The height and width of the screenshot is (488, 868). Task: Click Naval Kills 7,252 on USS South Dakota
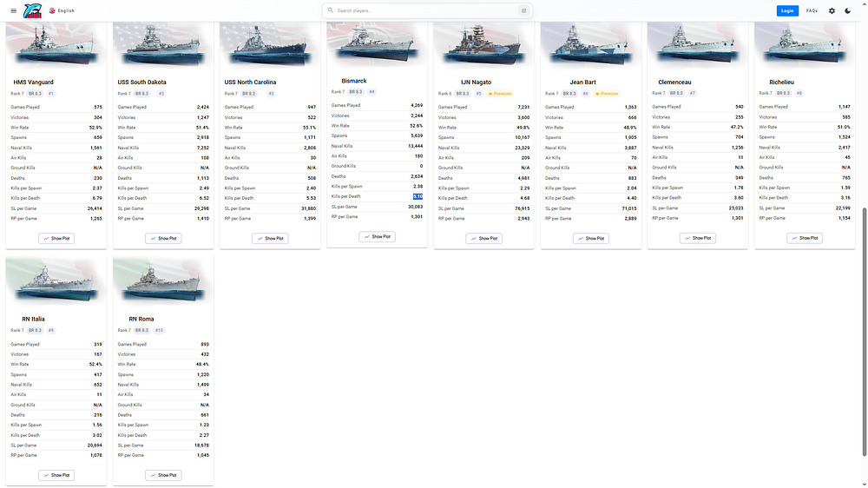[x=202, y=148]
